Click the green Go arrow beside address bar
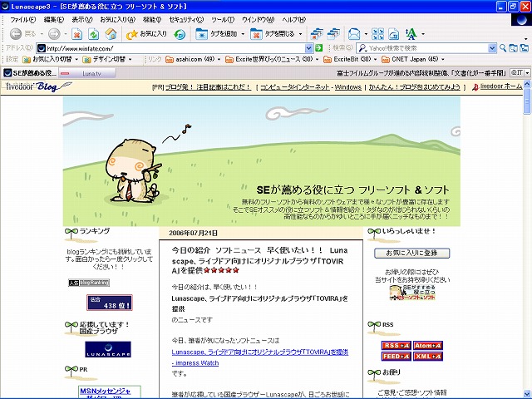 (318, 48)
